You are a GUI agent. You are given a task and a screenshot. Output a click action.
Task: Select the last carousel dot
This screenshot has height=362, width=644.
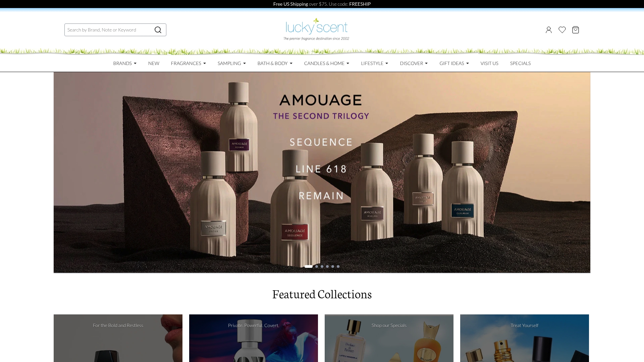pos(338,266)
